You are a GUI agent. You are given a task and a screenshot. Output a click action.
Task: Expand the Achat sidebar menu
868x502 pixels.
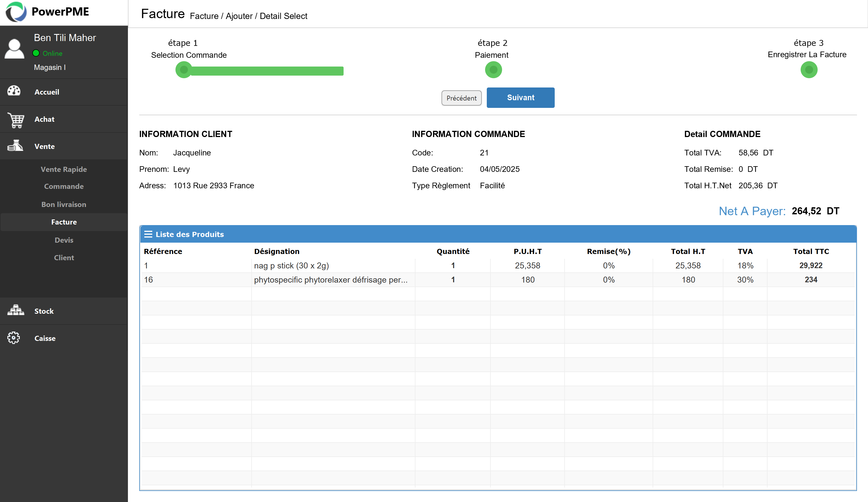(64, 119)
